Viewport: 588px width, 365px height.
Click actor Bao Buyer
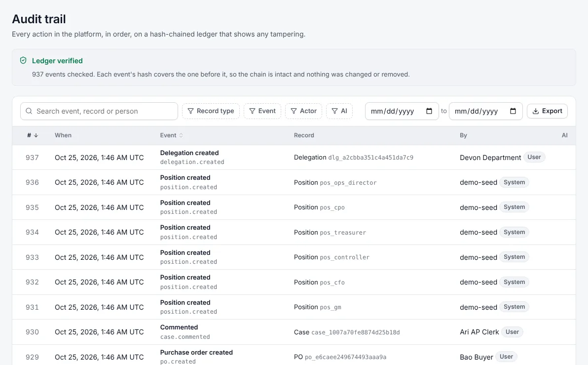tap(476, 357)
